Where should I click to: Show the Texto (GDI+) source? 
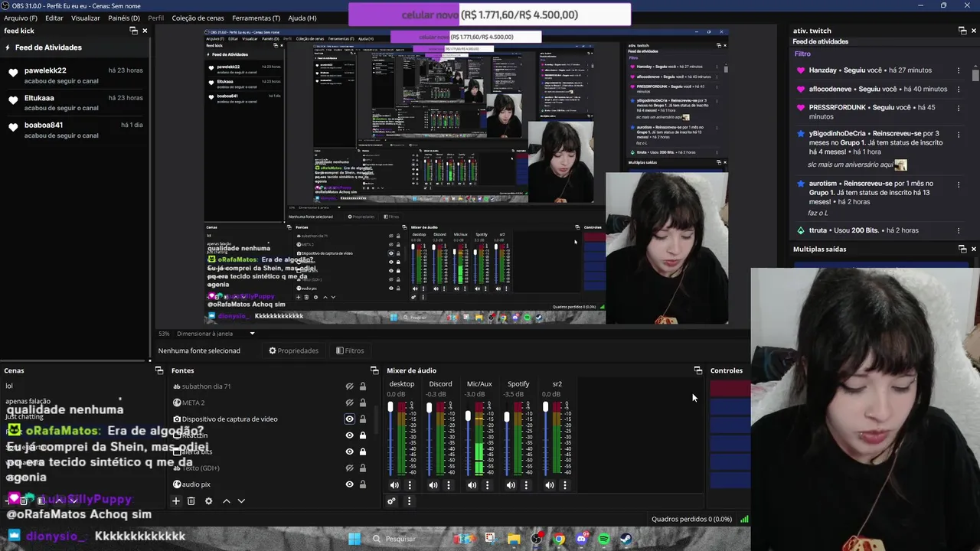click(x=349, y=468)
